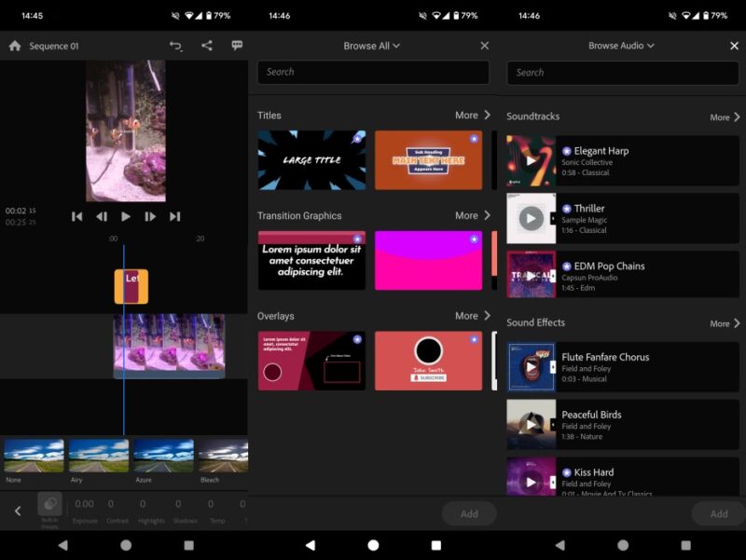Select the Built-in Presets icon
The width and height of the screenshot is (746, 560).
(x=49, y=507)
